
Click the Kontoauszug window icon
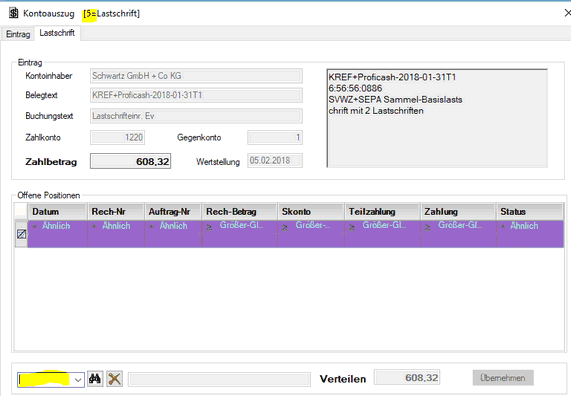coord(13,13)
